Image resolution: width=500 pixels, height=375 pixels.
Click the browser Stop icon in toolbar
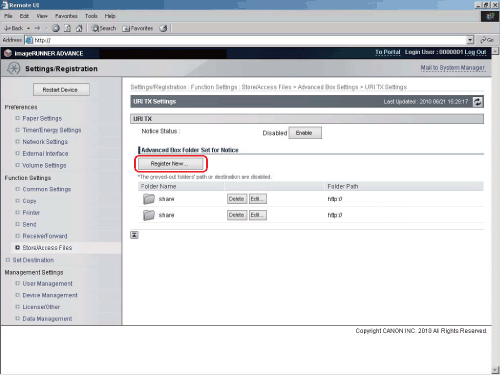click(x=56, y=28)
